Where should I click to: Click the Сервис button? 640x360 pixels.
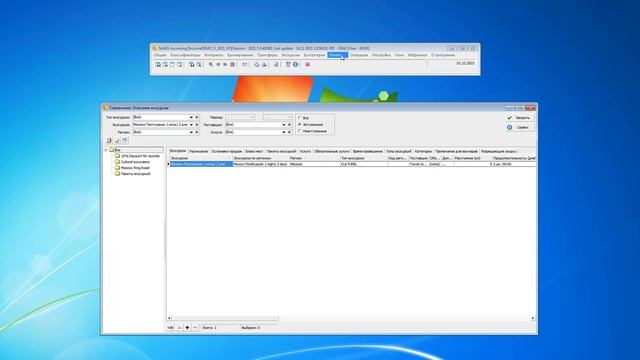tap(519, 127)
